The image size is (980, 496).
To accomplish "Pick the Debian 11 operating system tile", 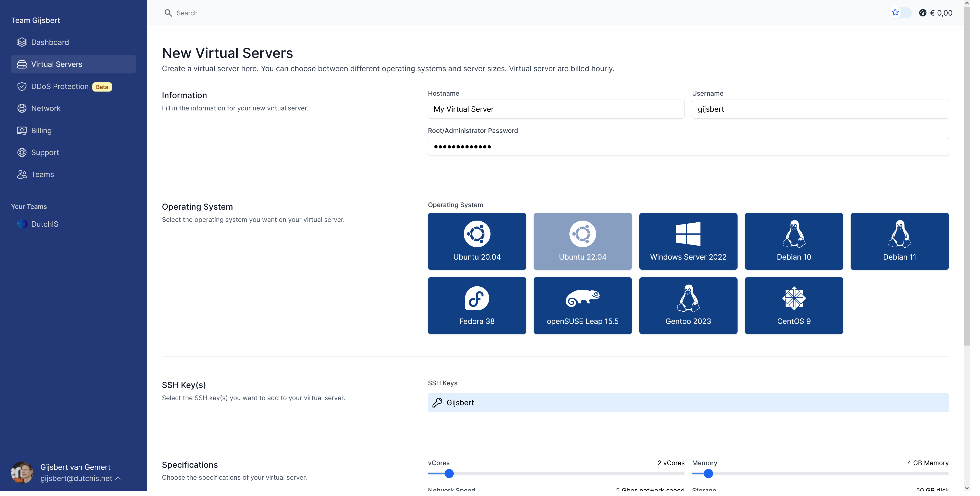I will click(909, 244).
